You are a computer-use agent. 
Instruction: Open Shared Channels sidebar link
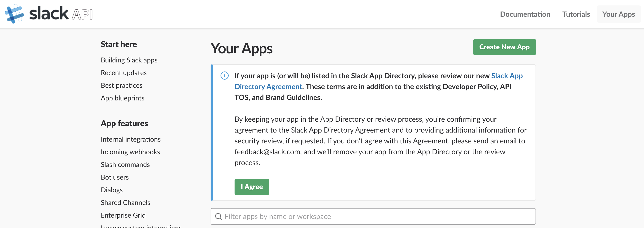125,202
